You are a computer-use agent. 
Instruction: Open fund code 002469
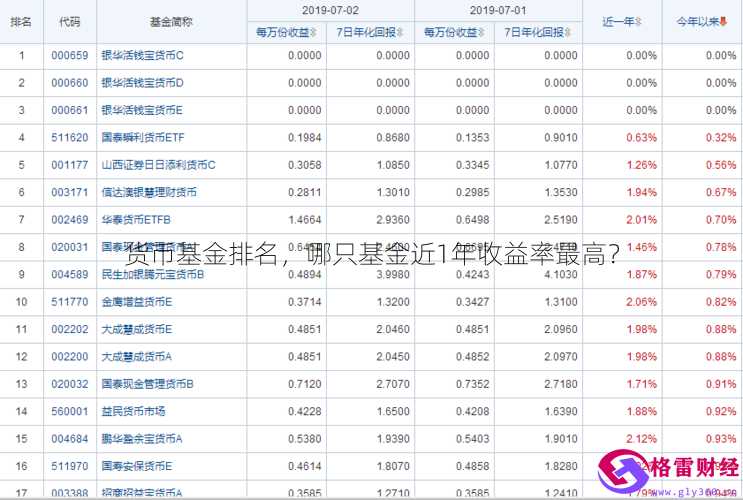70,220
